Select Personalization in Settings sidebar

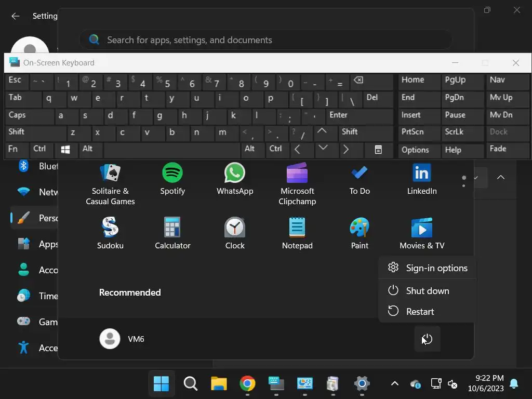tap(35, 218)
